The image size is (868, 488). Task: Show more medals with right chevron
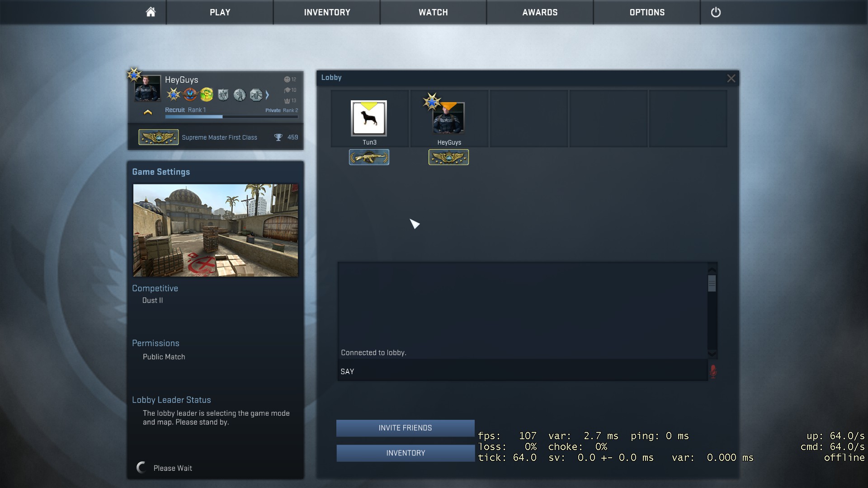[267, 95]
